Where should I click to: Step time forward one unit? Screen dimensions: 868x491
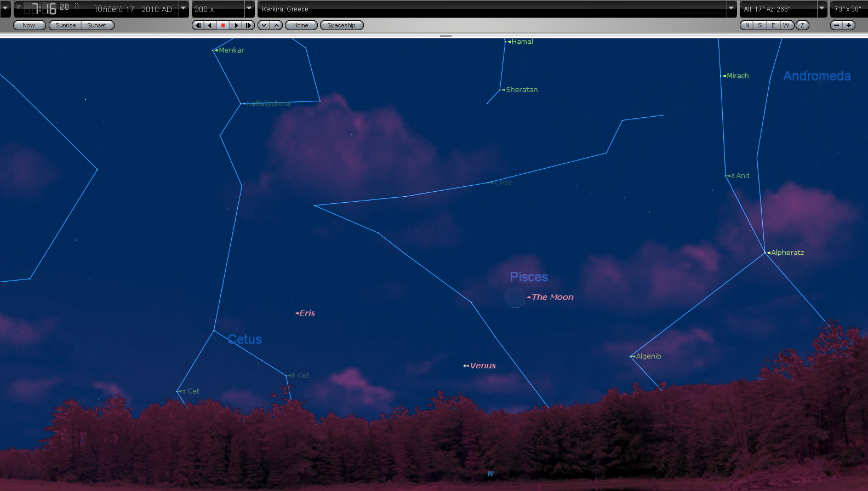248,25
